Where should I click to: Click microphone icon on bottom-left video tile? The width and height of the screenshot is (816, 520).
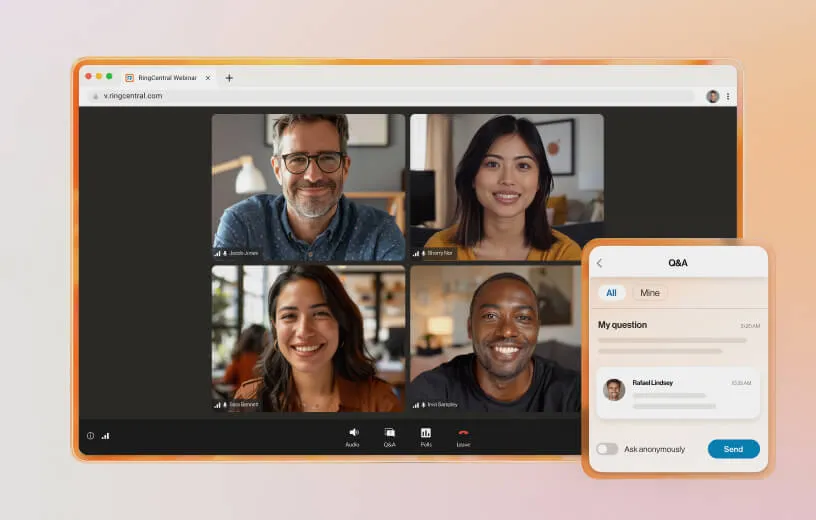click(225, 405)
